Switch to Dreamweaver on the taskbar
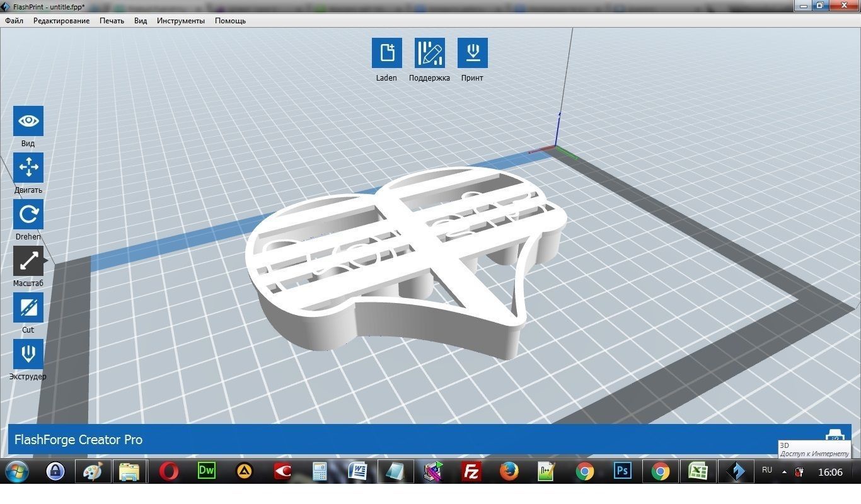This screenshot has width=861, height=504. click(x=206, y=471)
